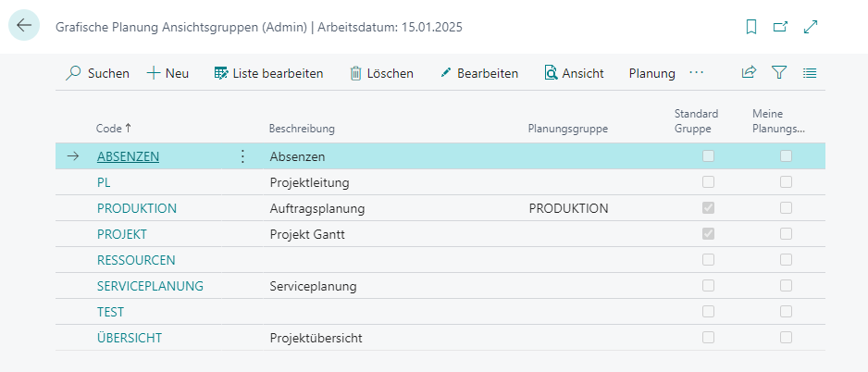
Task: Open the Planung menu
Action: [x=652, y=73]
